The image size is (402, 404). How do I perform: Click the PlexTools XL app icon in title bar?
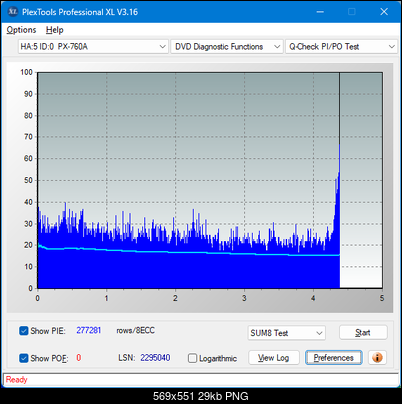12,12
